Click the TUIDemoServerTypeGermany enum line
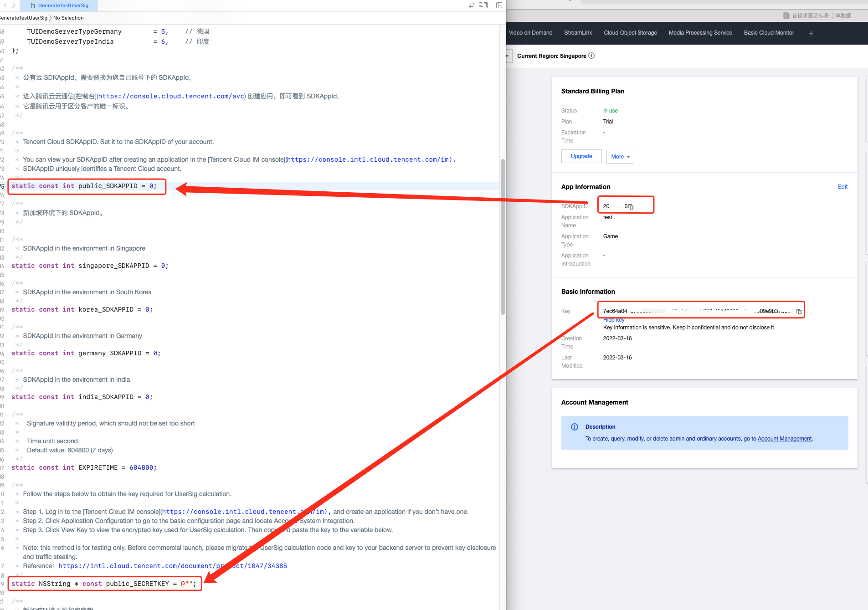This screenshot has width=868, height=610. pos(118,31)
